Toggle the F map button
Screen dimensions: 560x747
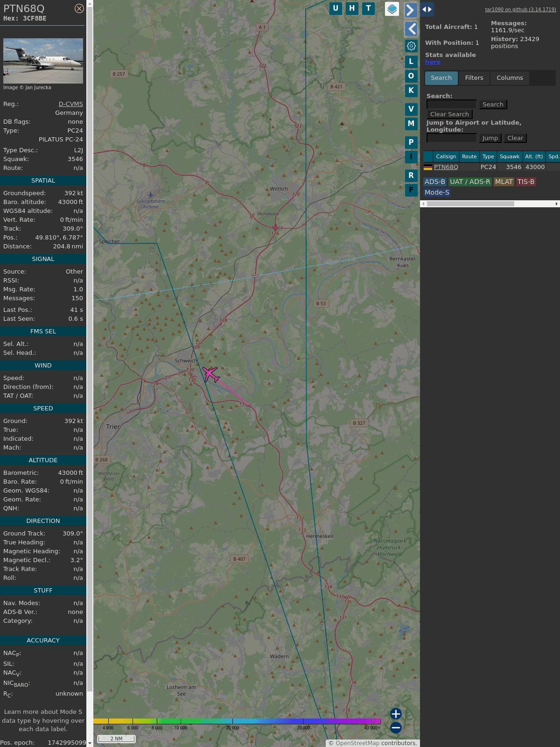pos(411,190)
